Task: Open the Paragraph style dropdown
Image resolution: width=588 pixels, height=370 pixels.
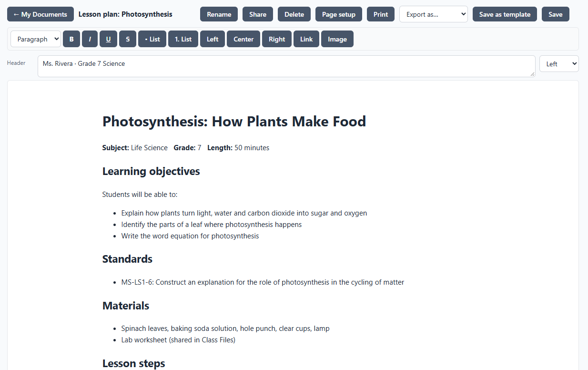Action: (x=36, y=39)
